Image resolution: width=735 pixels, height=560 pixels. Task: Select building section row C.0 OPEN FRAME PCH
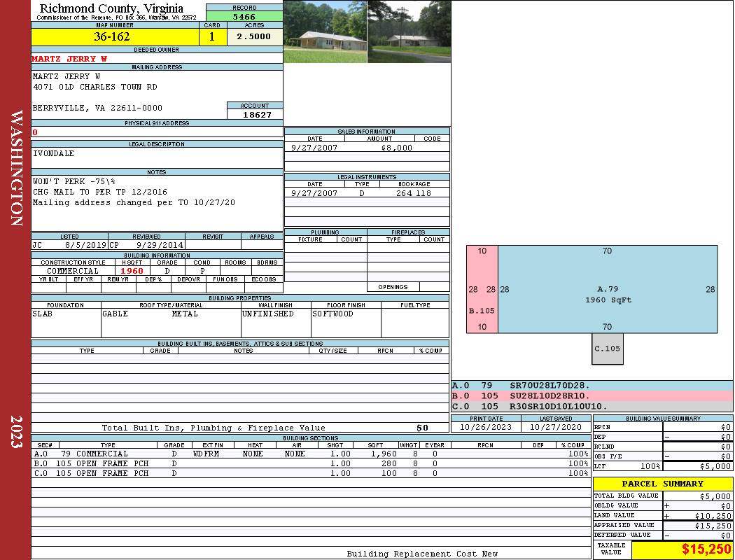(x=311, y=473)
